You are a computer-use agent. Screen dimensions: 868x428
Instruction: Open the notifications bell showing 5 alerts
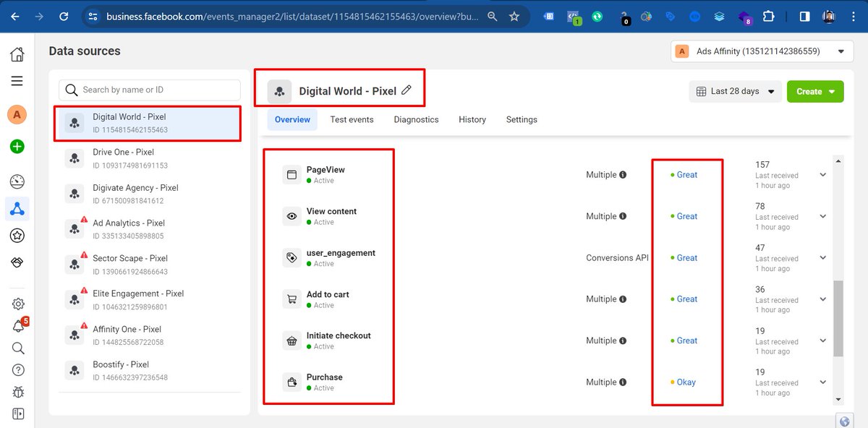(17, 326)
